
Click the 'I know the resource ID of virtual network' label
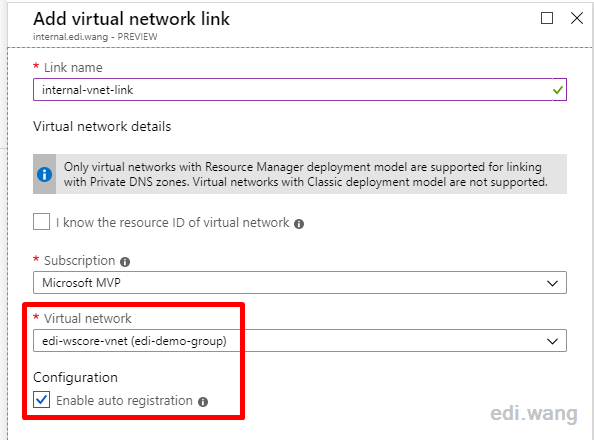[172, 222]
